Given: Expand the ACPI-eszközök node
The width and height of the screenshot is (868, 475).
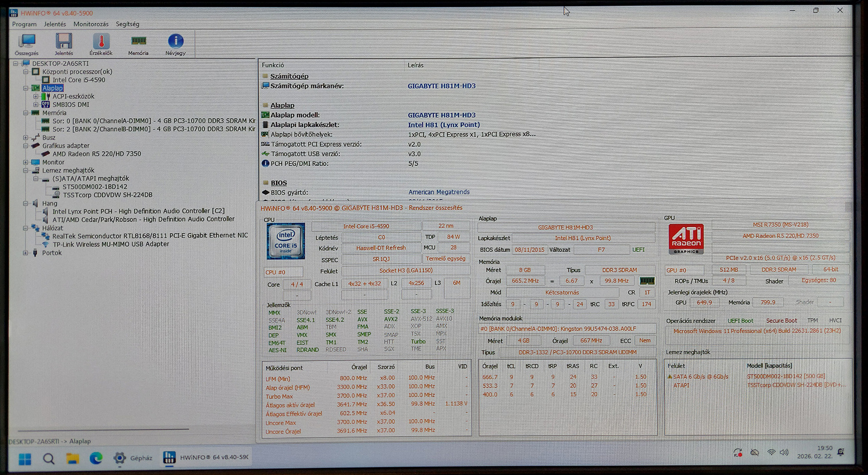Looking at the screenshot, I should click(36, 96).
